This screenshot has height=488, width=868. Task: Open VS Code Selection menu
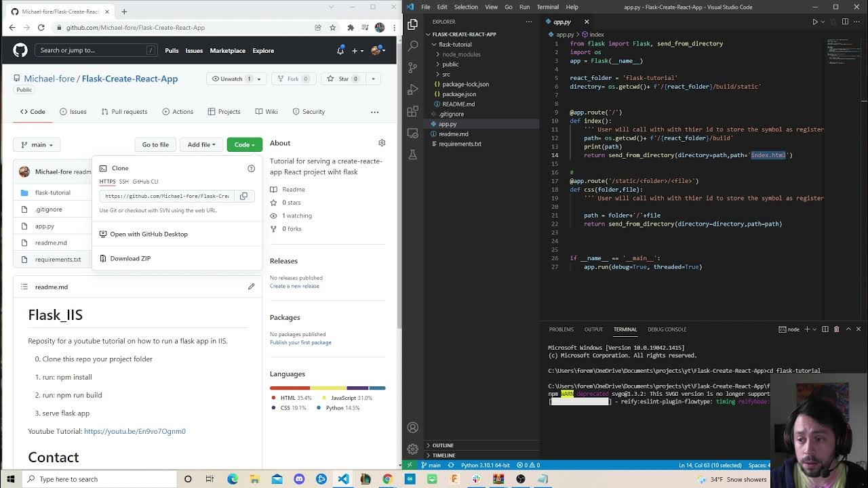click(466, 7)
